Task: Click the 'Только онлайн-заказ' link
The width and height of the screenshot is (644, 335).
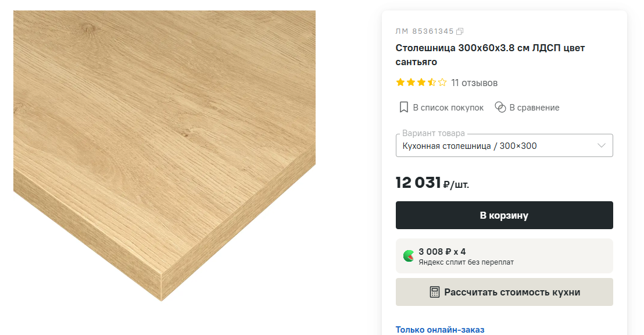Action: (x=440, y=330)
